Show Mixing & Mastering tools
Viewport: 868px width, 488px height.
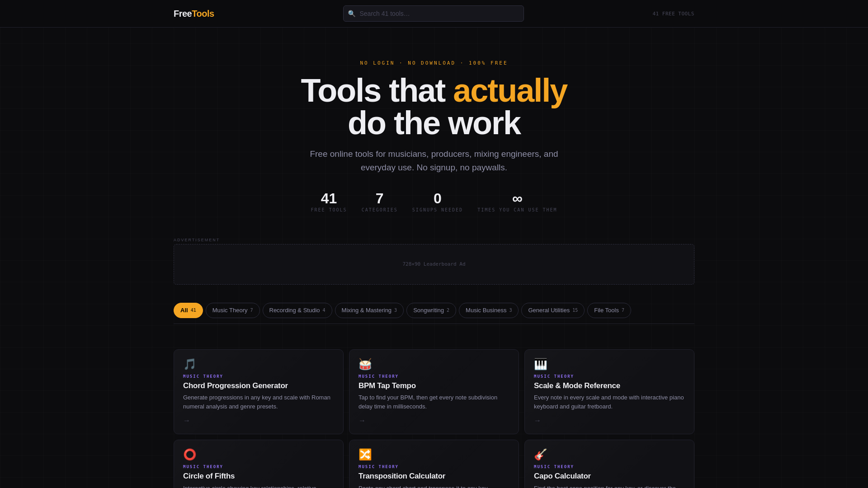click(x=369, y=310)
